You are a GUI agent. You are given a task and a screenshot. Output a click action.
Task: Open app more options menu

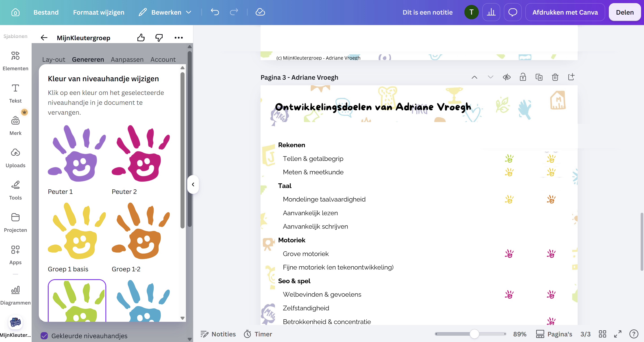(x=178, y=38)
